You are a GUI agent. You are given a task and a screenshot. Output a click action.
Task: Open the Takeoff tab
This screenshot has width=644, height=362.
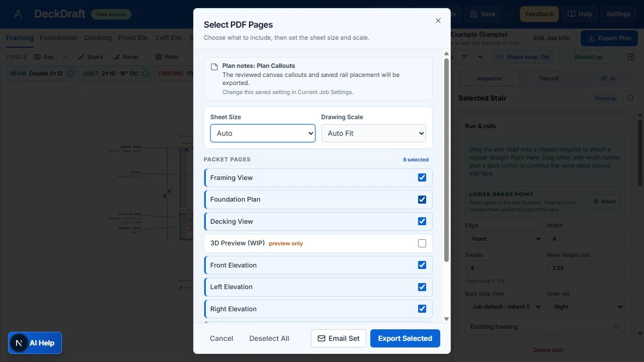tap(548, 78)
